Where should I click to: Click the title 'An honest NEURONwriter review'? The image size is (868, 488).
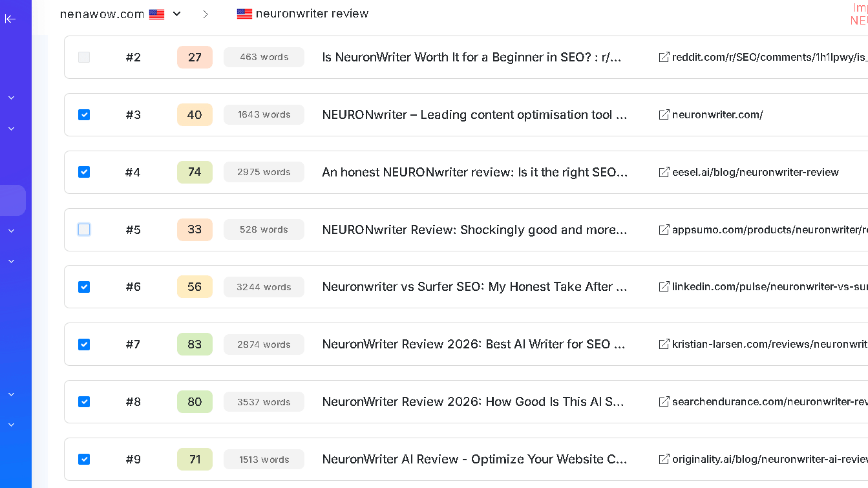tap(475, 172)
